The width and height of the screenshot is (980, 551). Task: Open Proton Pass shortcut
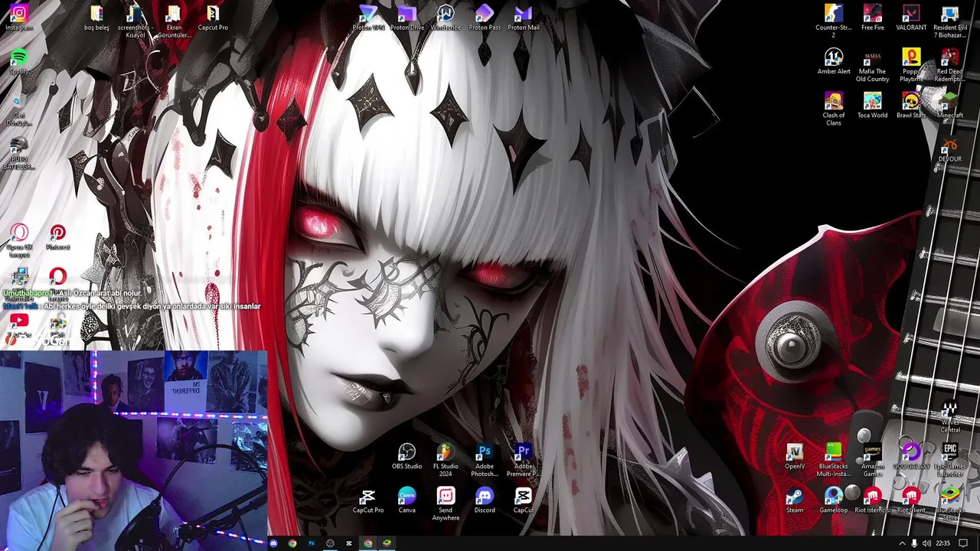(x=485, y=18)
